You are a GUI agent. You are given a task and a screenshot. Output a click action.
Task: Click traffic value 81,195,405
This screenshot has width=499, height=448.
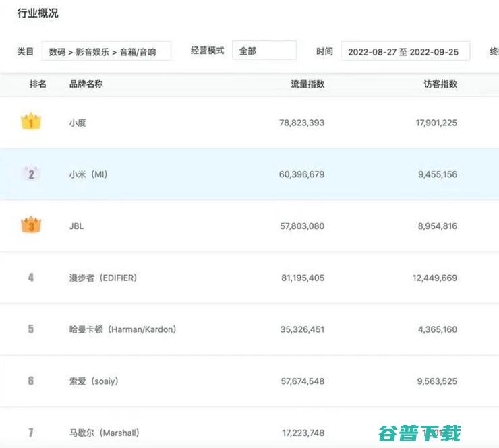[303, 278]
